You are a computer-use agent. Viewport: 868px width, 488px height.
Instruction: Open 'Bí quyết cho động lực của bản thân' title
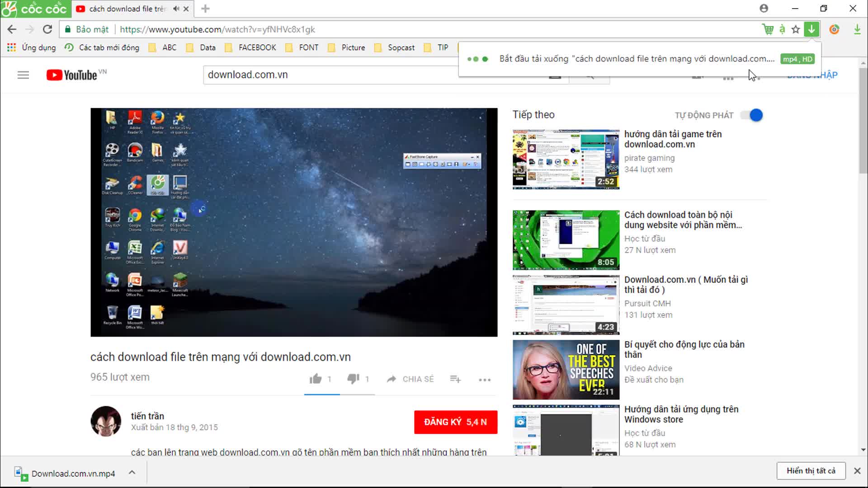click(x=684, y=349)
